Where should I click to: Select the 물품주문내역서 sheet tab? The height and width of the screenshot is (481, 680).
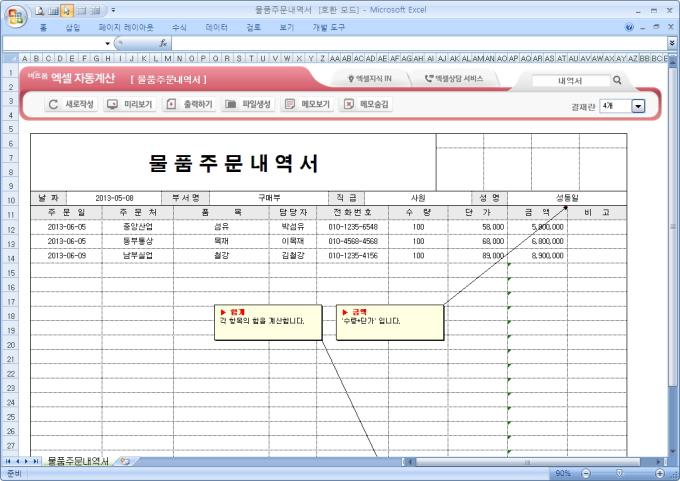tap(78, 461)
